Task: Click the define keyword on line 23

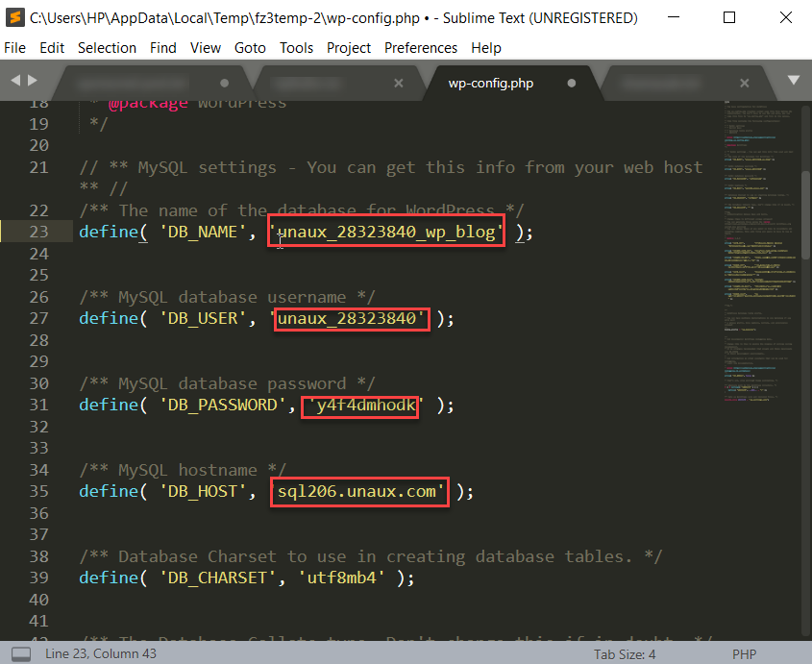Action: (x=109, y=232)
